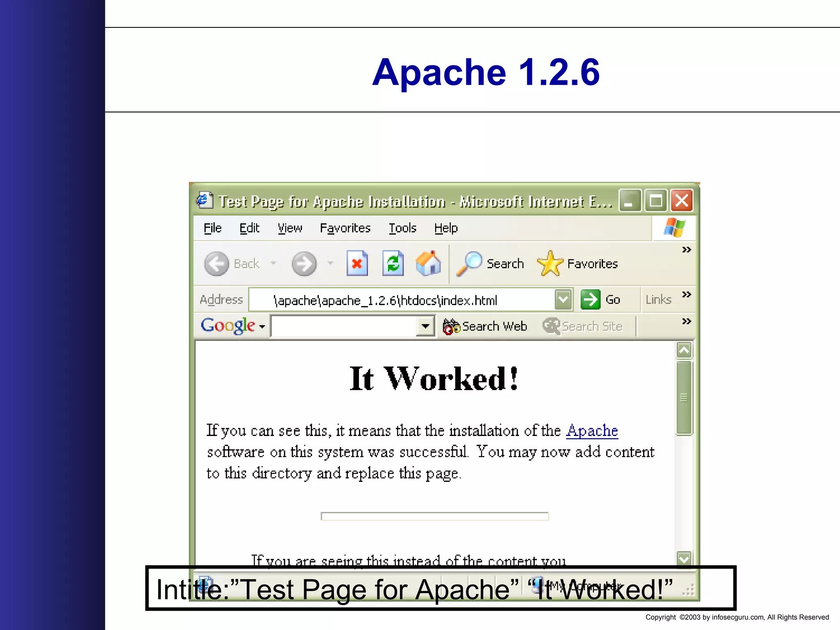Maximize the Internet Explorer window

[655, 201]
